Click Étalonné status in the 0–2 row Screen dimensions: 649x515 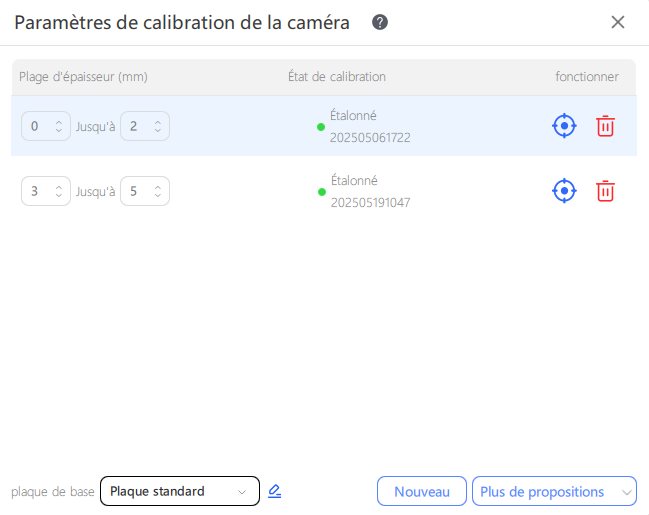pyautogui.click(x=353, y=116)
